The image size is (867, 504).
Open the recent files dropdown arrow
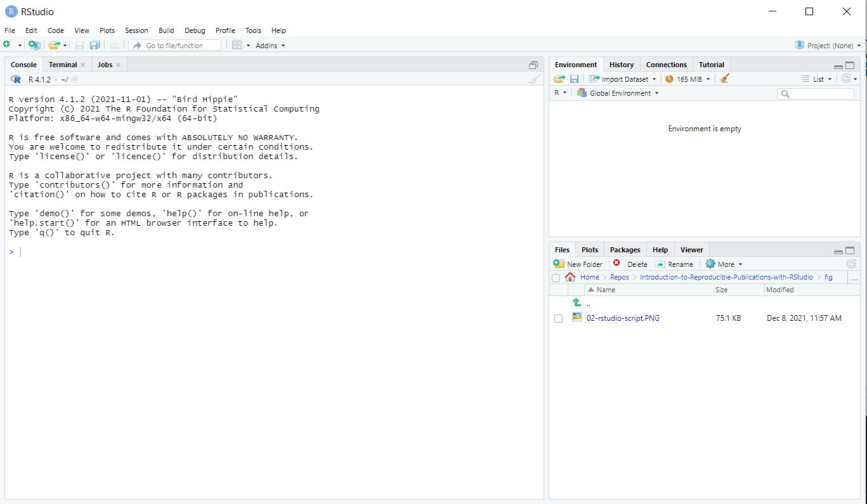65,46
